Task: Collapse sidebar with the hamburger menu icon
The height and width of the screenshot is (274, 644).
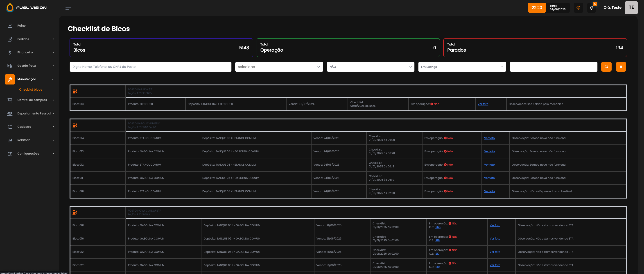Action: tap(68, 8)
